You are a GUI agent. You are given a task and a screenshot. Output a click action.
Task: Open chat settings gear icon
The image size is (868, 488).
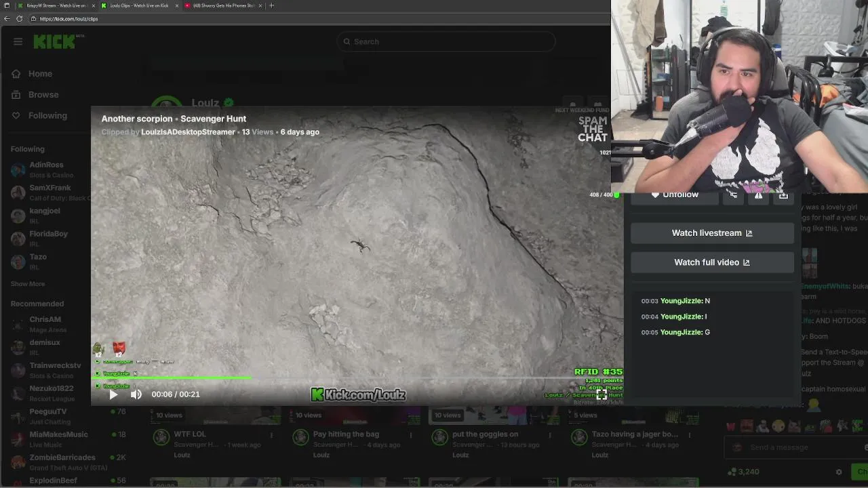tap(839, 472)
